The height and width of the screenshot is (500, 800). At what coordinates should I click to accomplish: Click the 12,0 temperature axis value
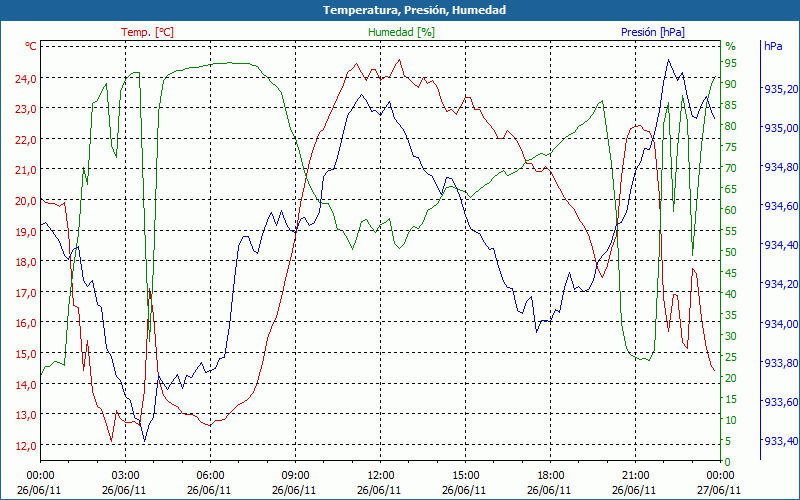(x=28, y=445)
